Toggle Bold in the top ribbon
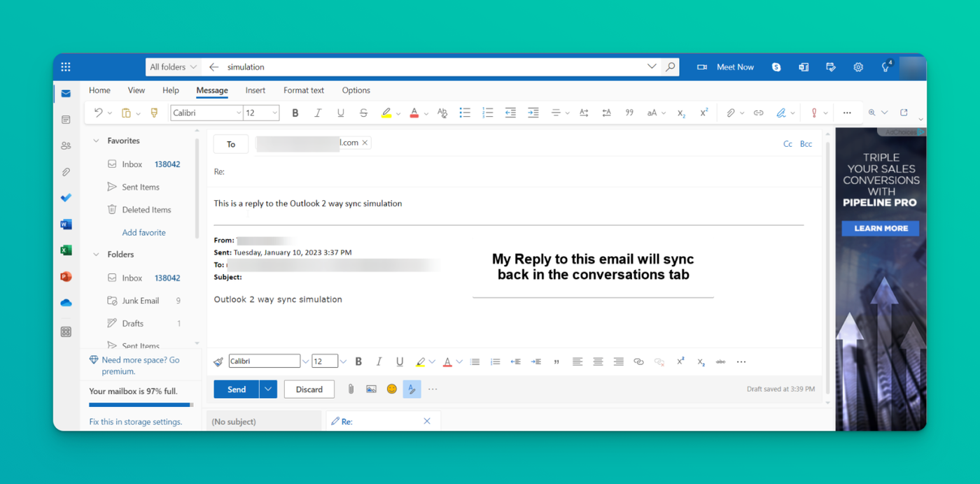The image size is (980, 484). (x=295, y=113)
